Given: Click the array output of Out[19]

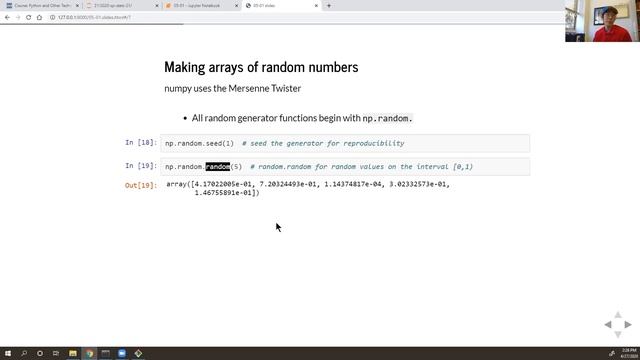Looking at the screenshot, I should click(x=308, y=188).
